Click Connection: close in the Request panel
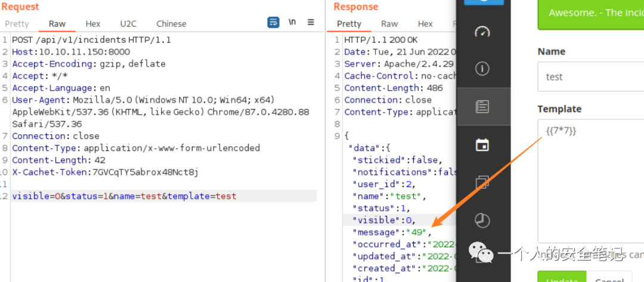Screen dimensions: 644x282 [x=55, y=136]
